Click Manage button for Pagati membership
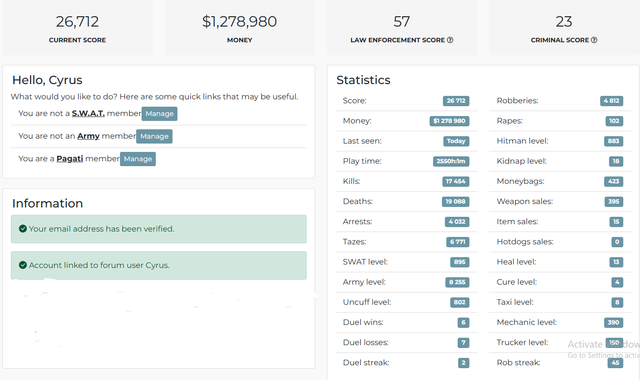 138,159
